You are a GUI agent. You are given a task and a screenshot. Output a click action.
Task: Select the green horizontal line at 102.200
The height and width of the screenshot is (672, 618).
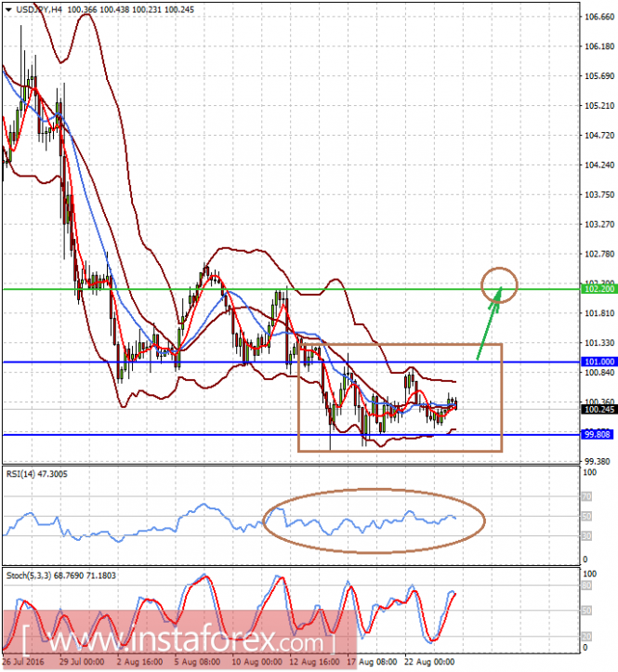(x=292, y=289)
